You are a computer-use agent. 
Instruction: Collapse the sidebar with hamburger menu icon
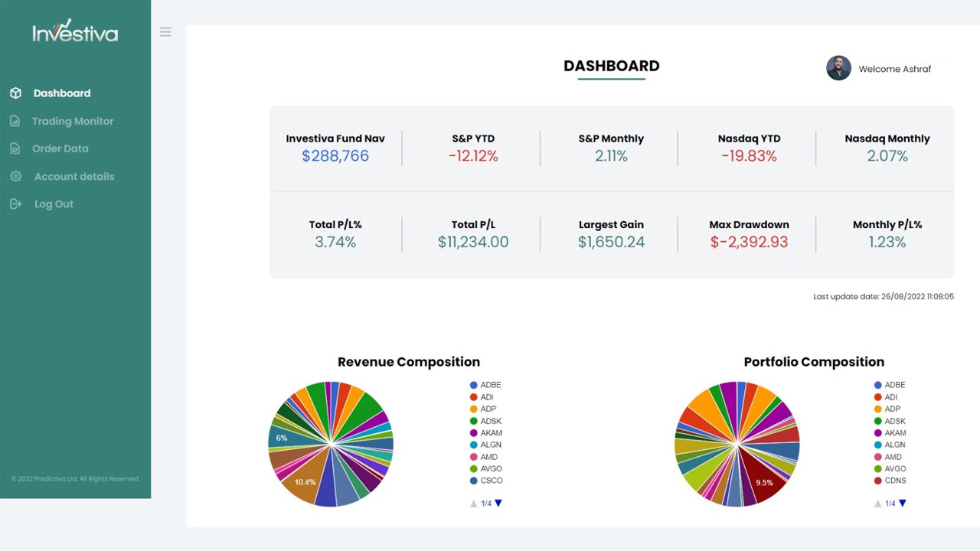tap(165, 32)
